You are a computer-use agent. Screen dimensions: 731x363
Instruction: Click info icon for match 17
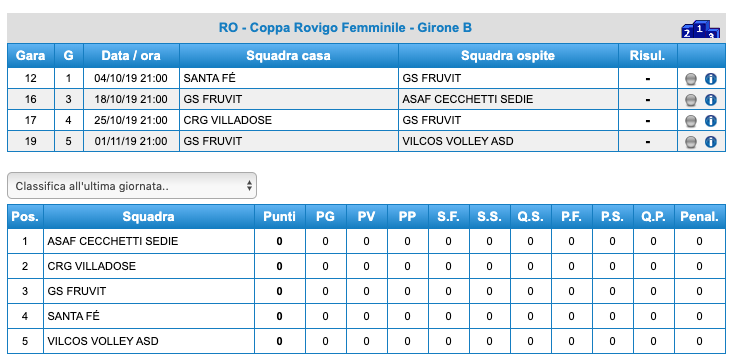click(710, 121)
